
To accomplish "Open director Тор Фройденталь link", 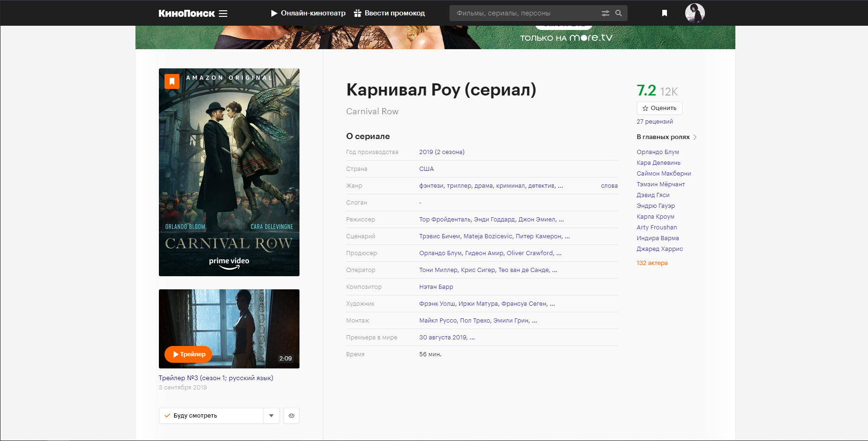I will click(445, 220).
